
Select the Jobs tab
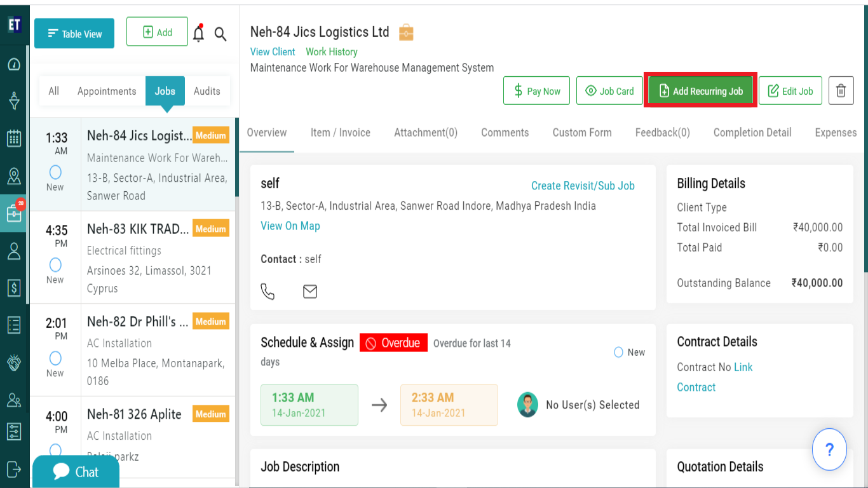point(165,91)
